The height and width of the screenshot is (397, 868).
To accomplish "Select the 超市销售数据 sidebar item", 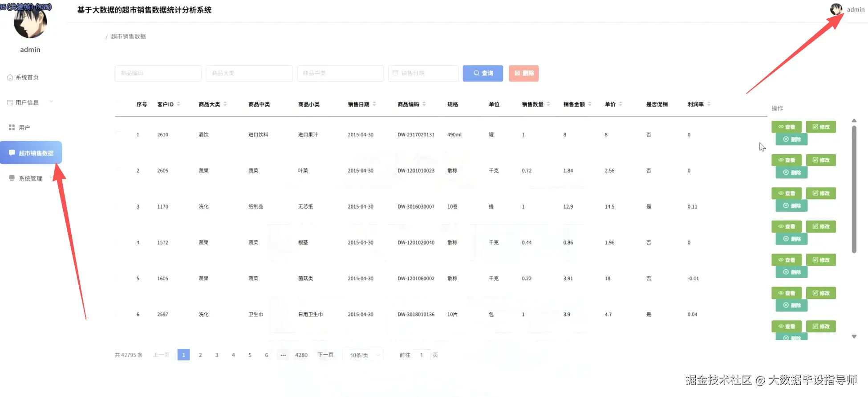I will tap(31, 153).
